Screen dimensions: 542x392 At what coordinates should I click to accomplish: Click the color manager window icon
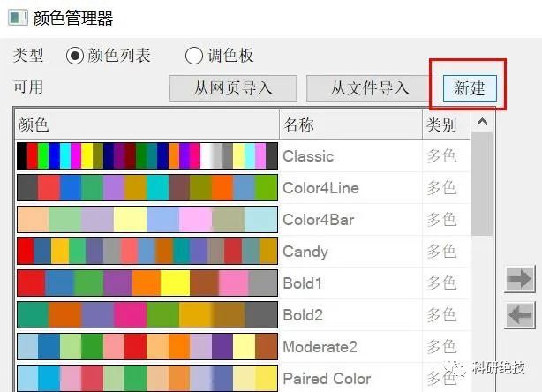point(16,18)
